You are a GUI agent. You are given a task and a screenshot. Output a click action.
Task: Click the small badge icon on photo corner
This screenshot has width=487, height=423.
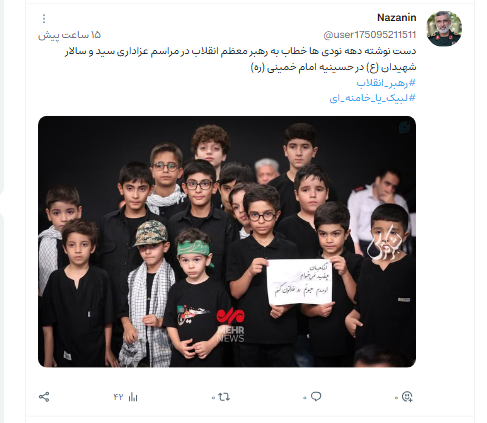(x=404, y=127)
